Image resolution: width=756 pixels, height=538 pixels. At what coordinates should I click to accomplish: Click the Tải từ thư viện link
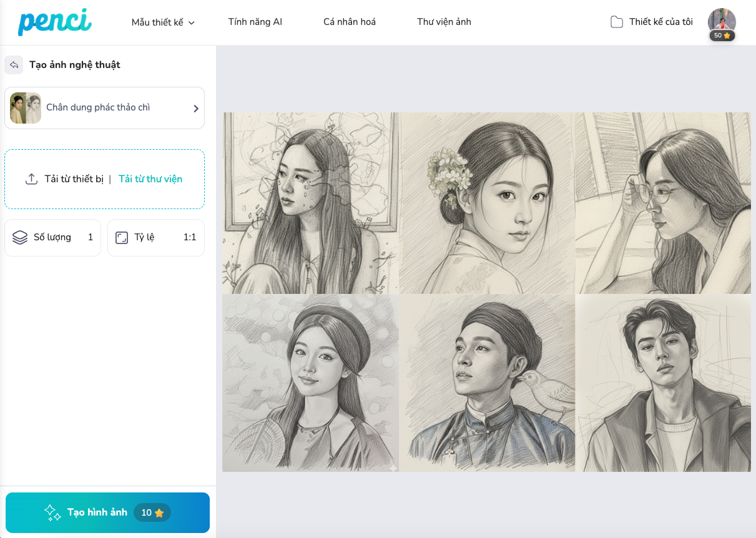[x=150, y=179]
